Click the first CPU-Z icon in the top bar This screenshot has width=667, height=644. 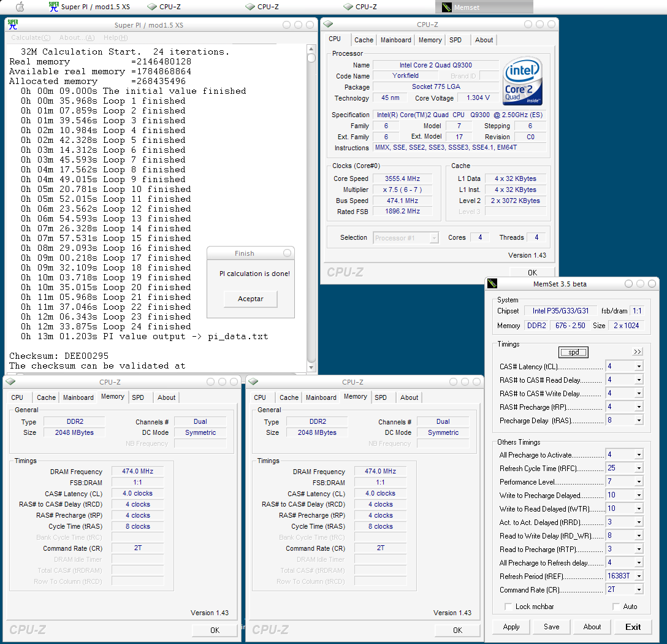152,7
